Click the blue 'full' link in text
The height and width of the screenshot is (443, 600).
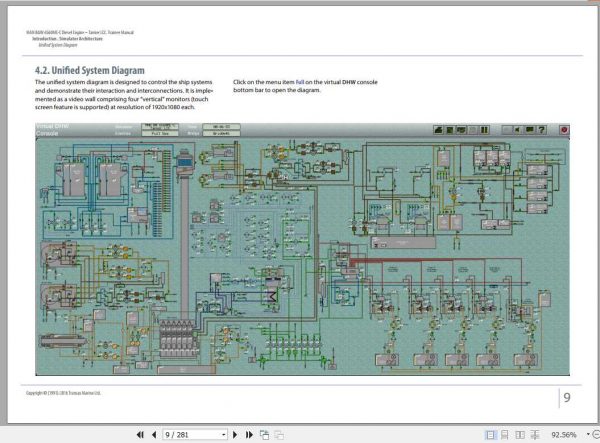click(x=300, y=82)
